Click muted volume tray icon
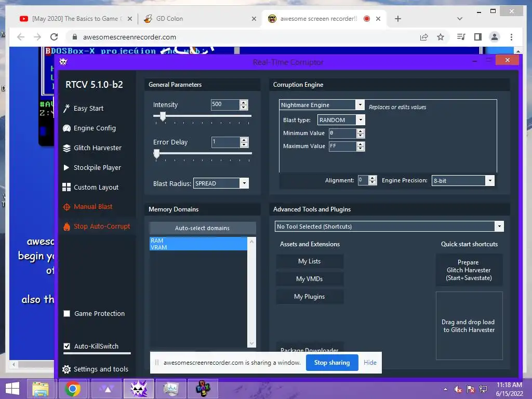This screenshot has height=399, width=532. click(x=458, y=389)
